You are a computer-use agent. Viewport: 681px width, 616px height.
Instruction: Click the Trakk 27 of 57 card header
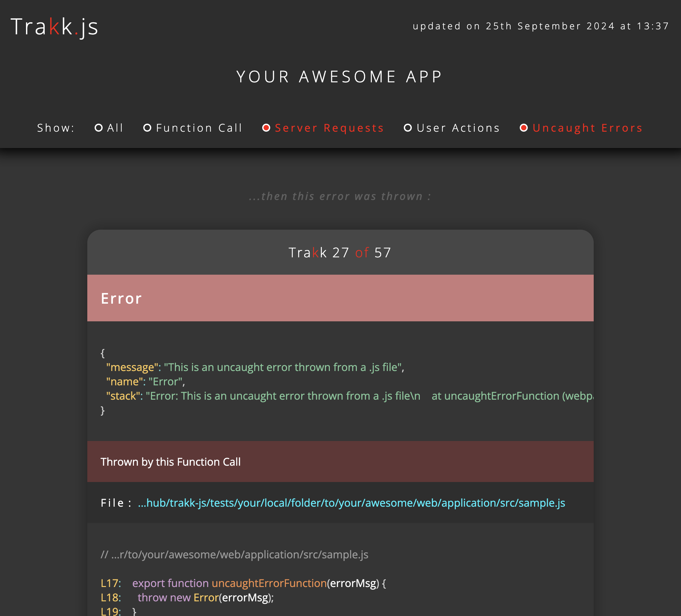(340, 252)
